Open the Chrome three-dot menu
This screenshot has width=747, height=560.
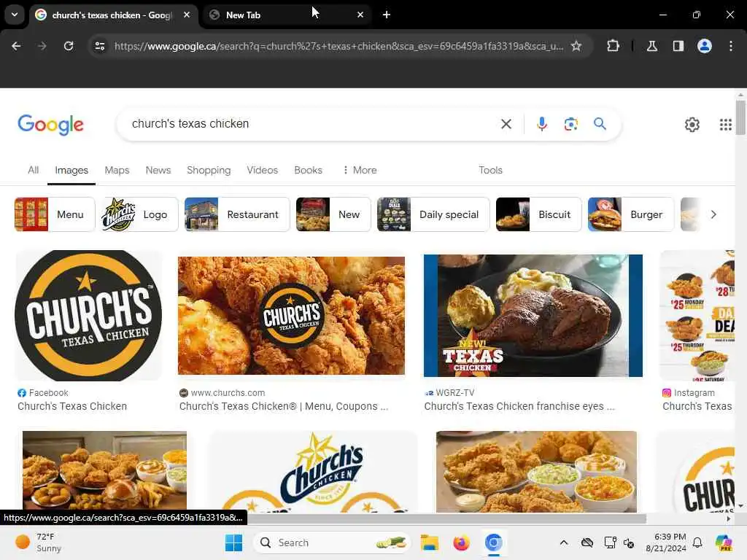[731, 46]
